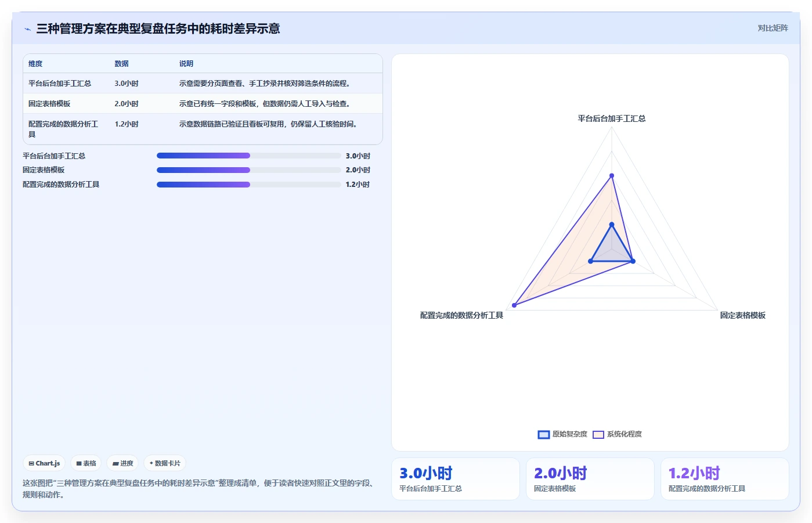The image size is (812, 523).
Task: Click the small icon before the page title
Action: tap(27, 29)
